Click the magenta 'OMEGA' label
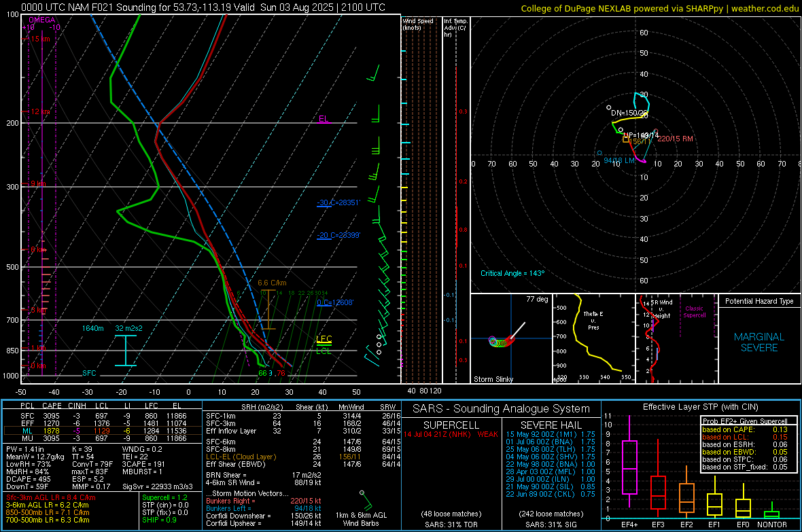 pyautogui.click(x=41, y=20)
